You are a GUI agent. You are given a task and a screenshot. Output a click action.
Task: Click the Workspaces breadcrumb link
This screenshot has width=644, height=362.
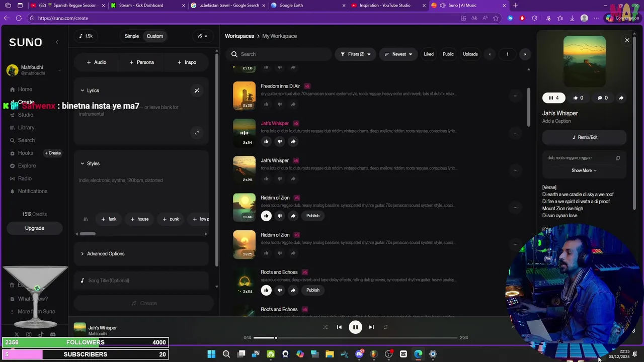click(x=239, y=36)
